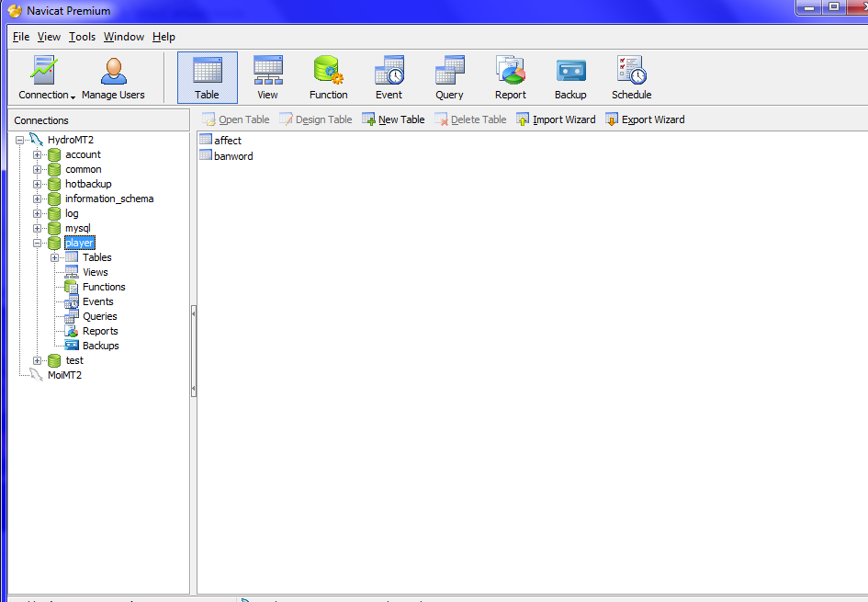The height and width of the screenshot is (602, 868).
Task: Select the Tables label under player
Action: [x=97, y=257]
